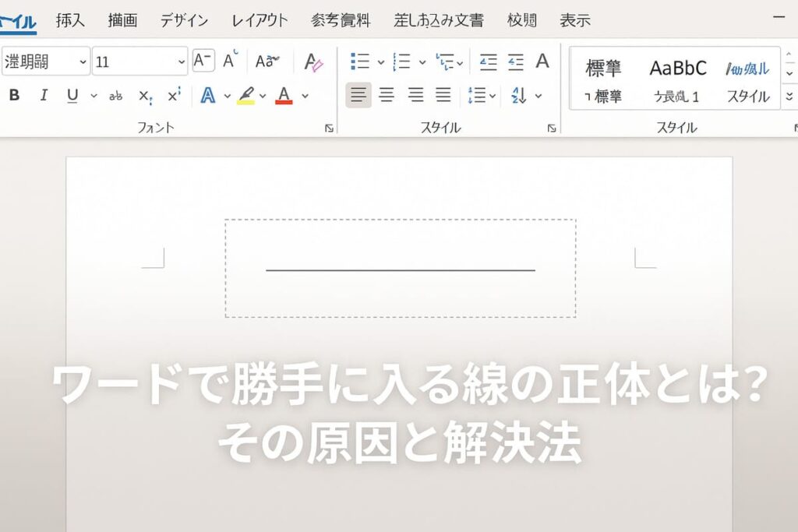Expand font color dropdown arrow
The image size is (798, 532).
click(305, 96)
